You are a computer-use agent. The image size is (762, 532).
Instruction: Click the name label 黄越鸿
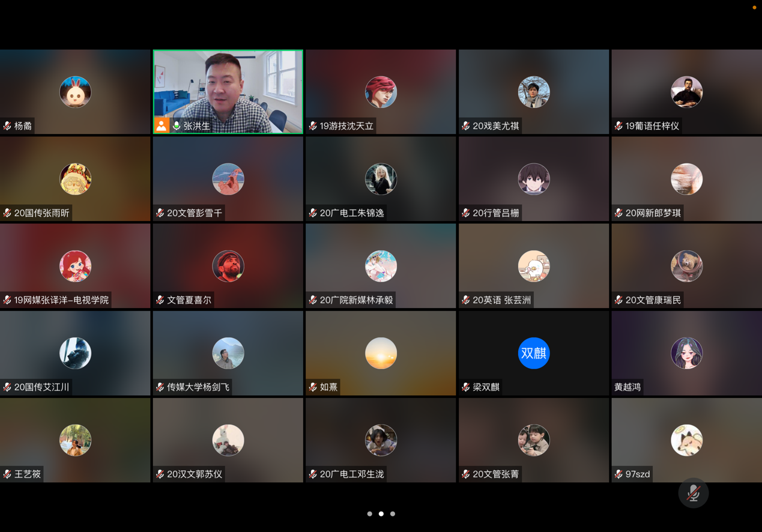pos(627,387)
